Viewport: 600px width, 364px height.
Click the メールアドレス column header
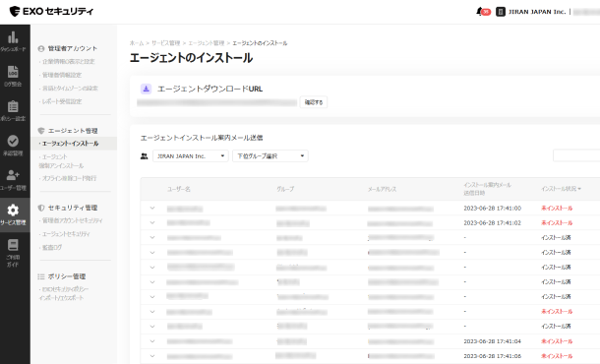382,189
